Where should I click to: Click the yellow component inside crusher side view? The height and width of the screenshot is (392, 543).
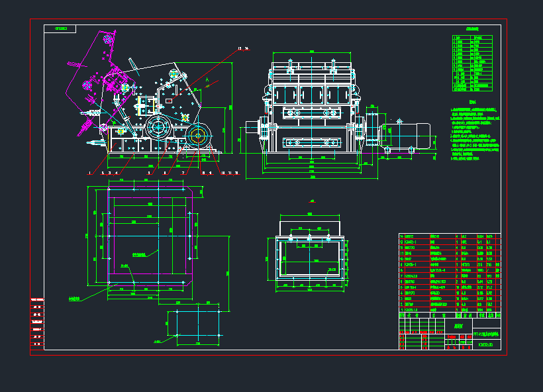click(x=152, y=105)
